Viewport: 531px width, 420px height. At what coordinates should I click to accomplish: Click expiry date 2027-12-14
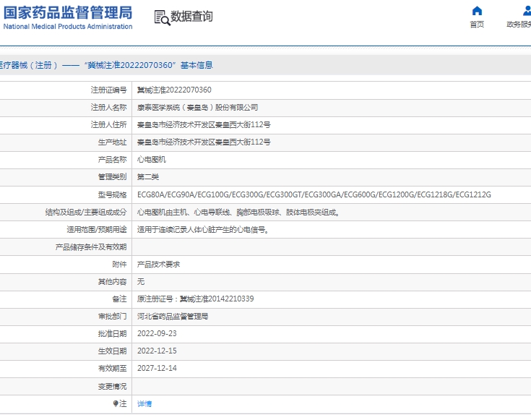pyautogui.click(x=157, y=368)
